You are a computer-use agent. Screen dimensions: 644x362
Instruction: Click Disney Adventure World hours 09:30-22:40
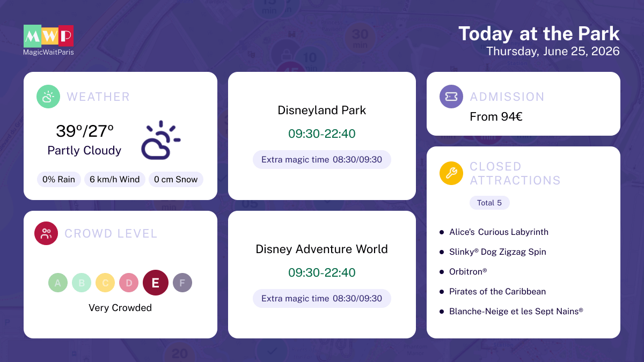[322, 272]
